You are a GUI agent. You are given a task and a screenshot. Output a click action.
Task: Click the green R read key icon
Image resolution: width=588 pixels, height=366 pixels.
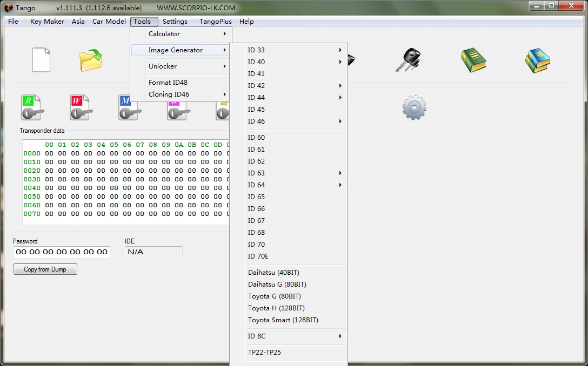[32, 107]
